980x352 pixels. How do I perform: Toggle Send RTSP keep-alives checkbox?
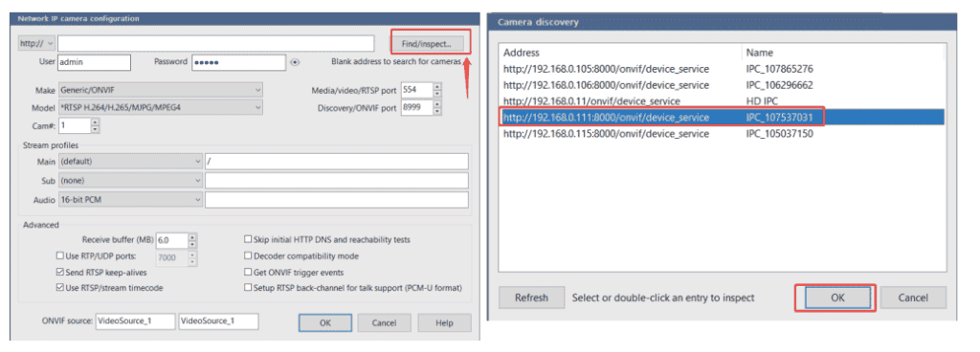coord(60,273)
